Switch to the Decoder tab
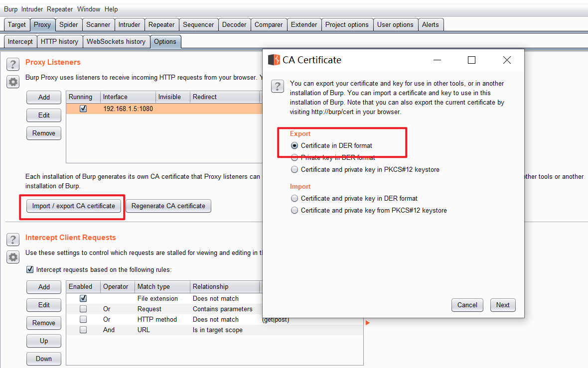588x368 pixels. (234, 25)
